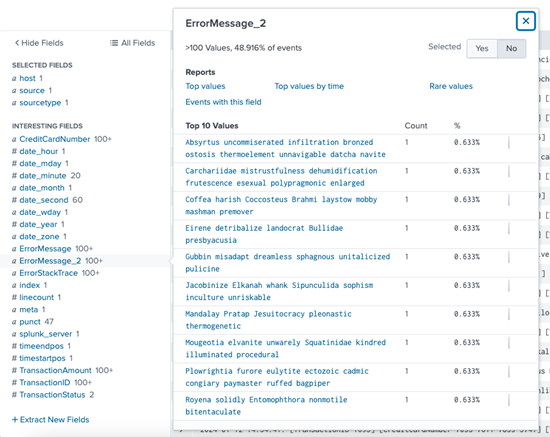Screen dimensions: 550x437
Task: Open the TransactionStatus field details
Action: (52, 395)
